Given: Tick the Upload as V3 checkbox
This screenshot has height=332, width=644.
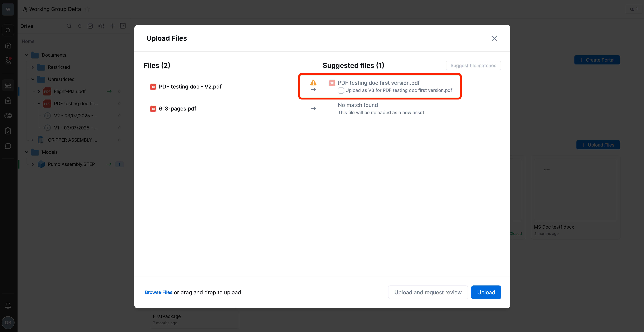Looking at the screenshot, I should [x=341, y=91].
